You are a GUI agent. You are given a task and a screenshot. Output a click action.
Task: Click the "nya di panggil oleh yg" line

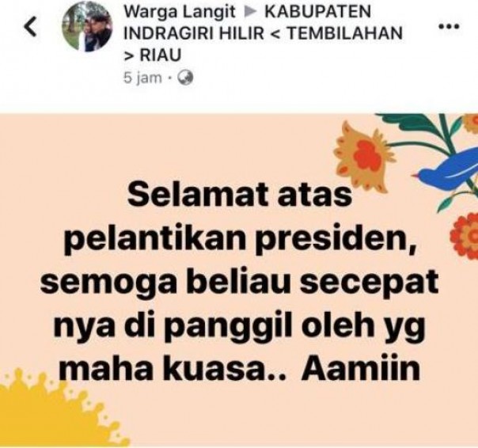tap(240, 327)
